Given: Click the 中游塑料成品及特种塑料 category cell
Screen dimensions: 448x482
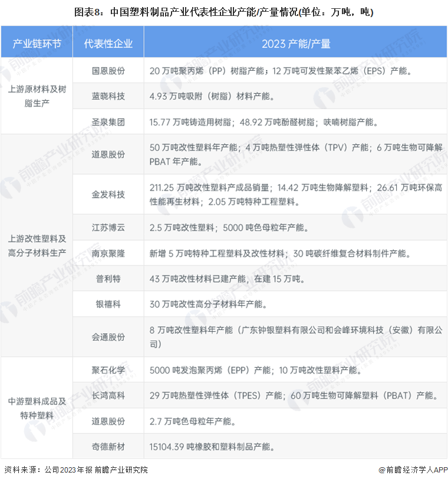Looking at the screenshot, I should 37,408.
